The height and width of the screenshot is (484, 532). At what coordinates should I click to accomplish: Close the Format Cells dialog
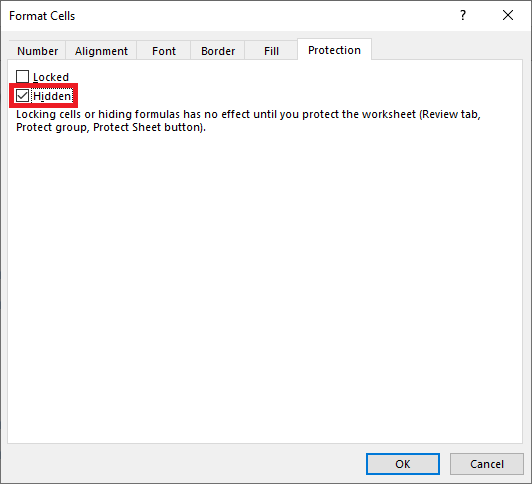coord(508,15)
